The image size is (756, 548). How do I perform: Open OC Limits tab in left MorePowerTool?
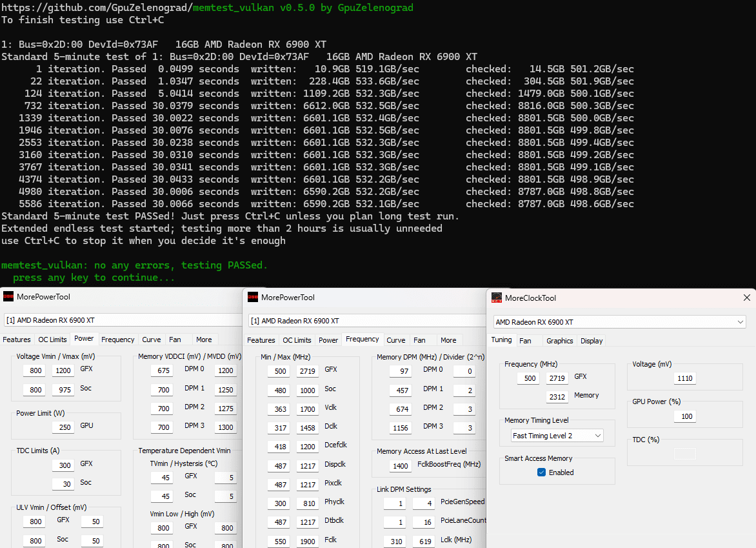click(x=52, y=340)
